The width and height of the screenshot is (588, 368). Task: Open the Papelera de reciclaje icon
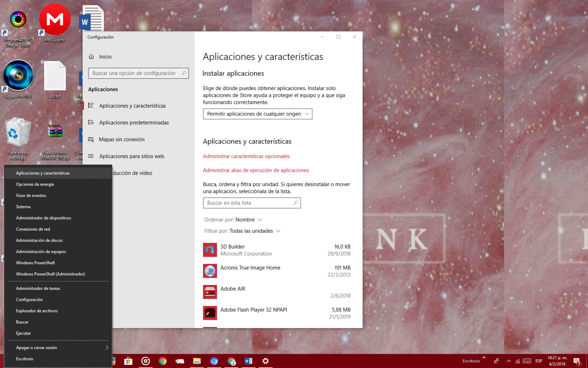coord(18,138)
